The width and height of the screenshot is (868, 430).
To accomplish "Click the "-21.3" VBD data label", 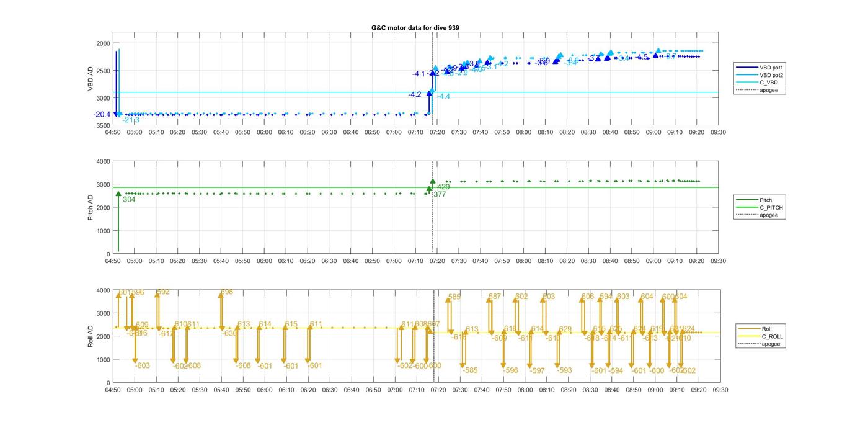I will coord(131,120).
